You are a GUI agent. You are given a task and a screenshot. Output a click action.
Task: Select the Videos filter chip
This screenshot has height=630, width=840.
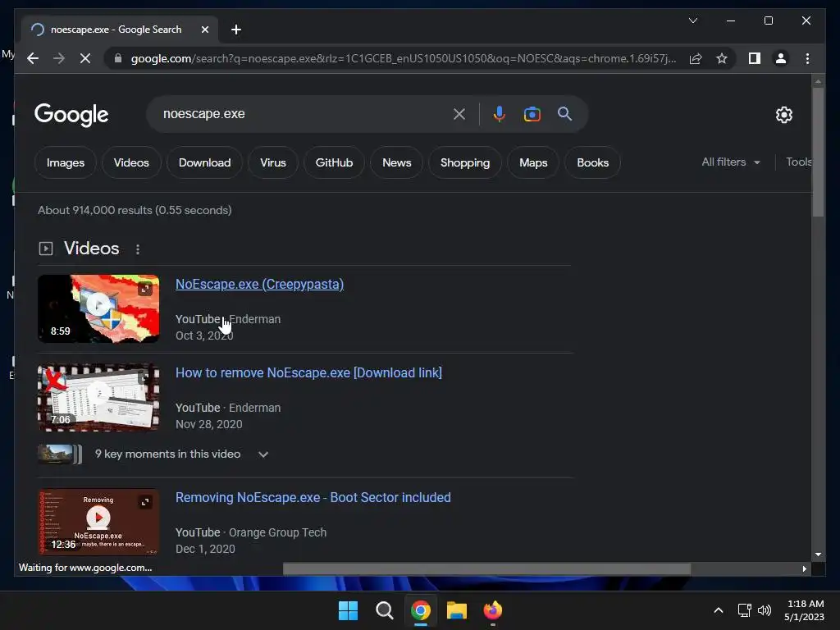pyautogui.click(x=131, y=162)
